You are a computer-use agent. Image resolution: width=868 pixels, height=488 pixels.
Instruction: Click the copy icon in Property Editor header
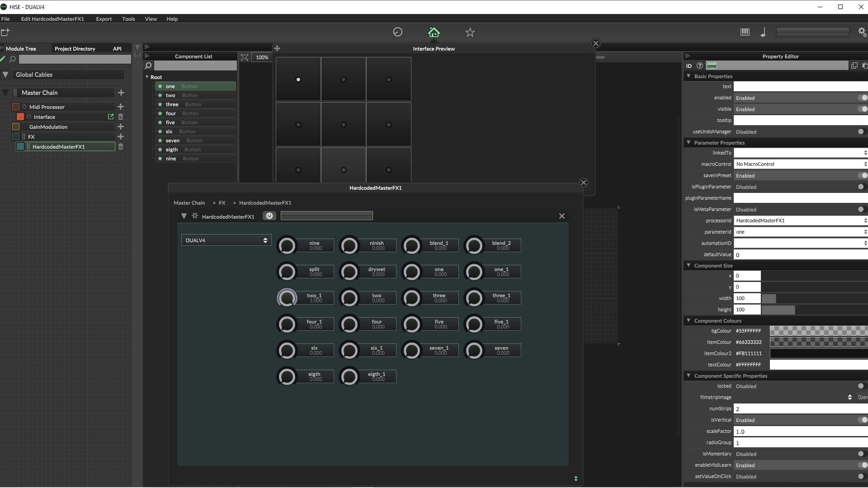(854, 66)
